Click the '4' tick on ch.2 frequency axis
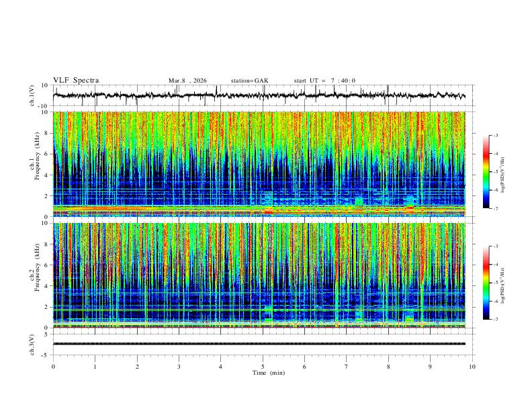 pyautogui.click(x=47, y=286)
